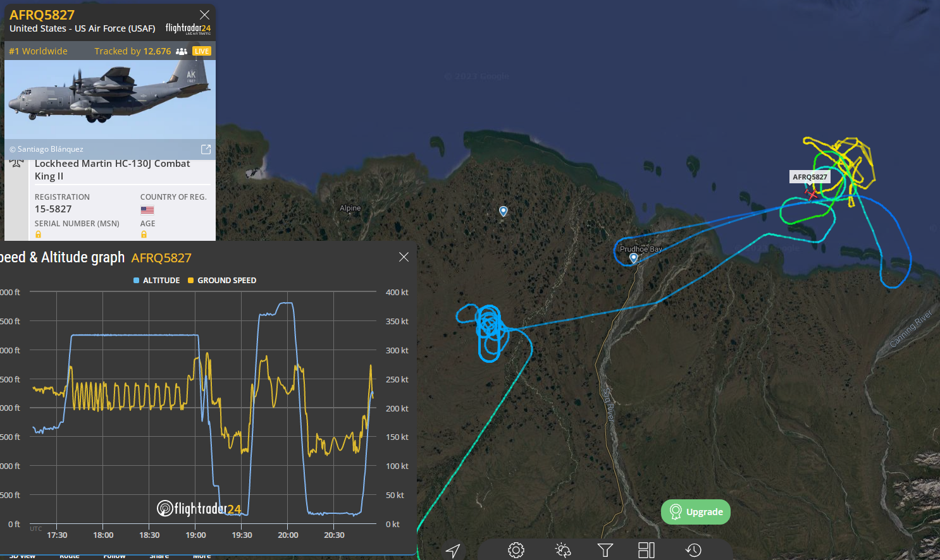This screenshot has height=560, width=940.
Task: Click the tracked-by users group icon
Action: (x=182, y=51)
